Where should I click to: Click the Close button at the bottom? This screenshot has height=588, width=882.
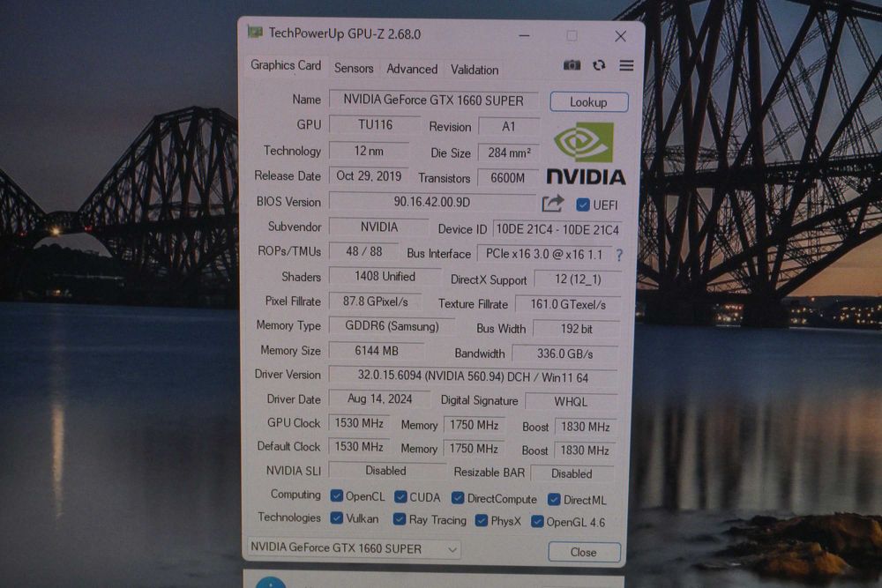pyautogui.click(x=584, y=552)
